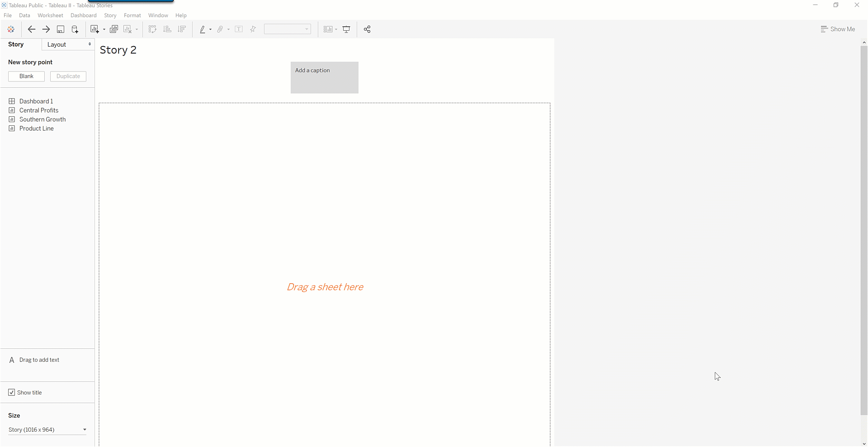Open the Show Me panel
868x447 pixels.
pos(838,29)
